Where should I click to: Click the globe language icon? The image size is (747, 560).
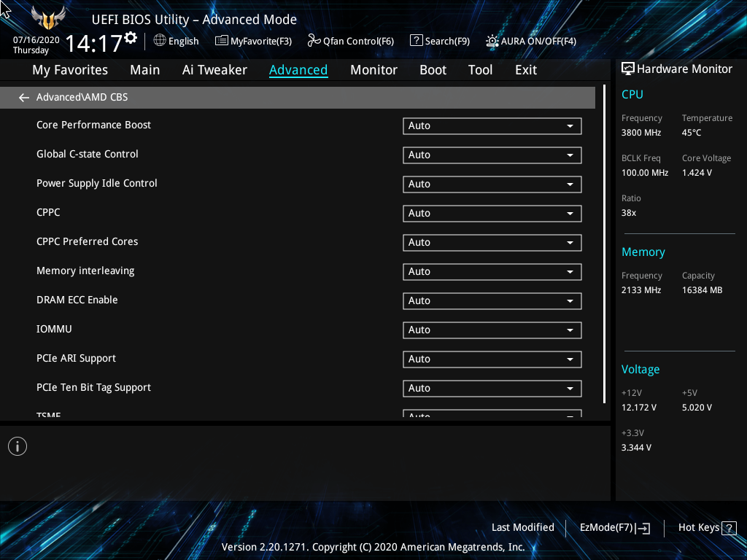[160, 41]
